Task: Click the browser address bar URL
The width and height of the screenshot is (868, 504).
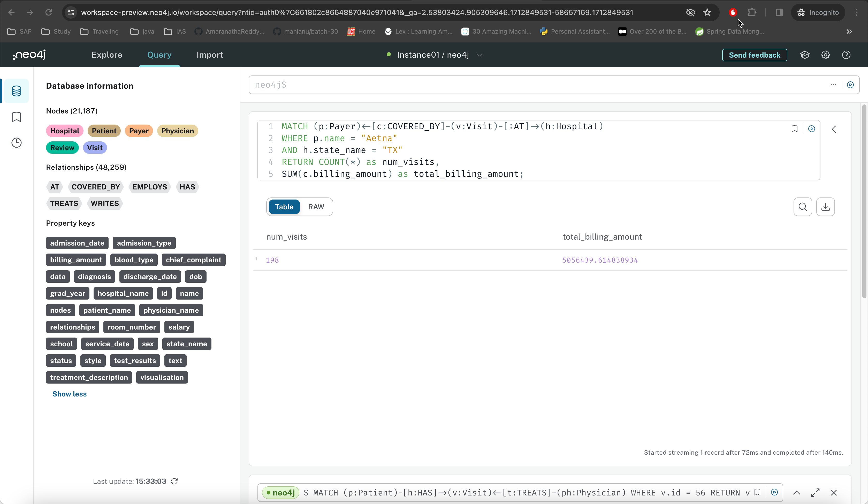Action: click(x=357, y=12)
